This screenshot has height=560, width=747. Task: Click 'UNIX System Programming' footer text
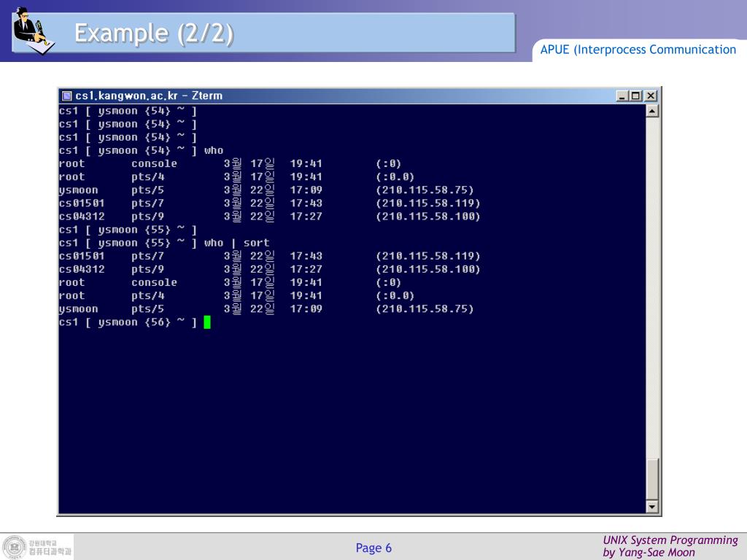[670, 540]
